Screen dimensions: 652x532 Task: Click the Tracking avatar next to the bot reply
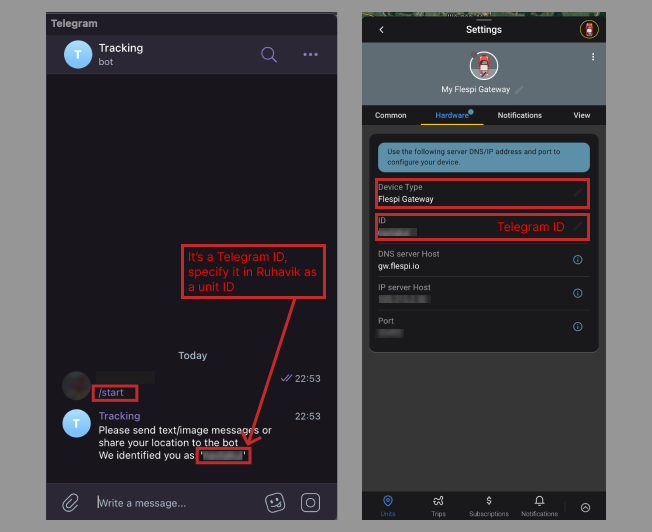(77, 423)
